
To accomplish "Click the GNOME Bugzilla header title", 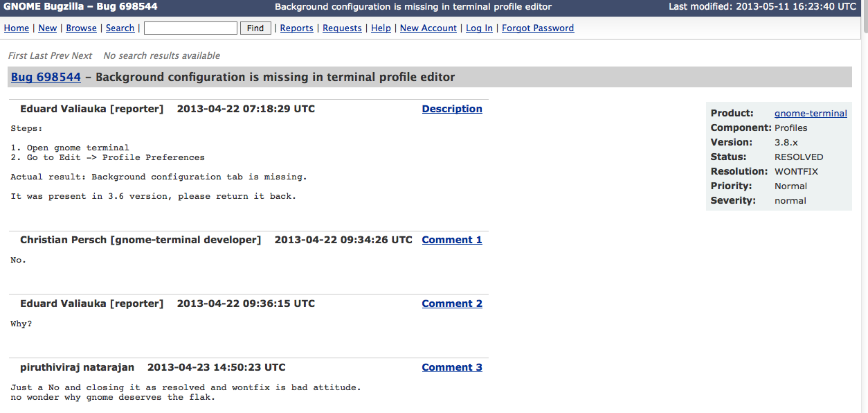I will [x=80, y=7].
